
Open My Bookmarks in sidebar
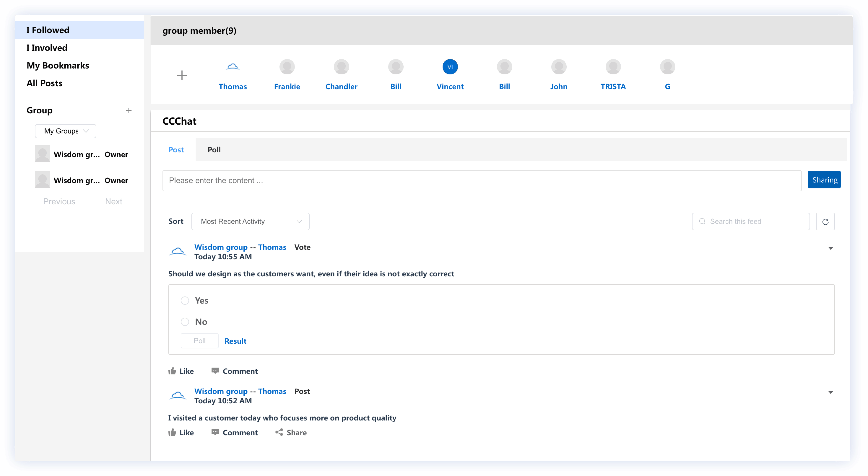tap(58, 65)
